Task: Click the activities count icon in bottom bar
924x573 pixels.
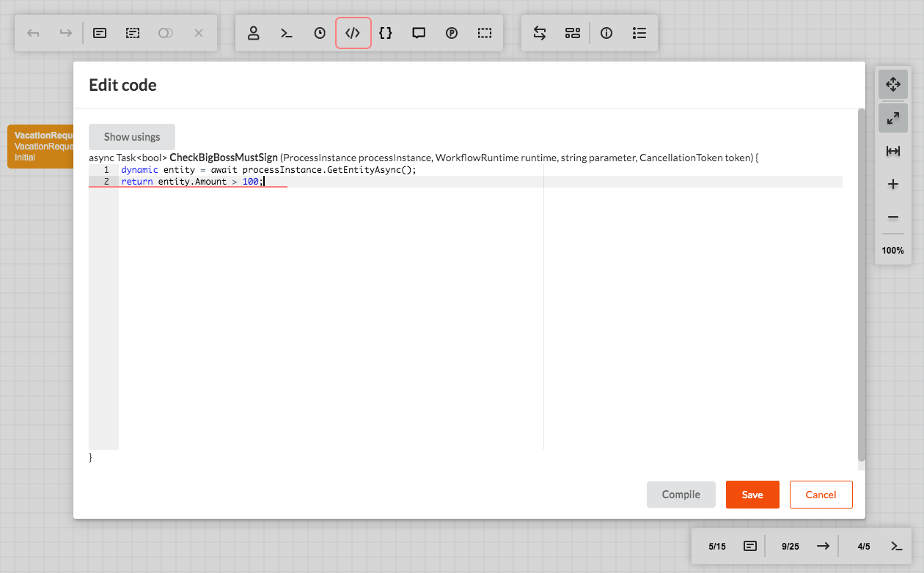Action: [750, 546]
